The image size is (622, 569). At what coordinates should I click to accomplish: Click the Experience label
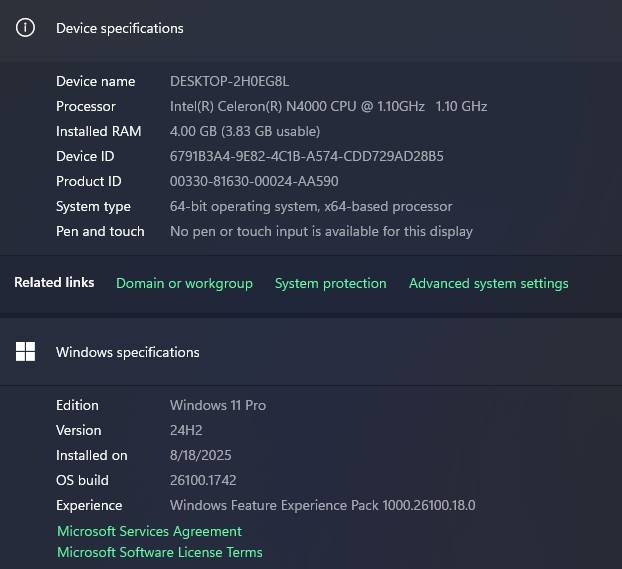coord(89,505)
